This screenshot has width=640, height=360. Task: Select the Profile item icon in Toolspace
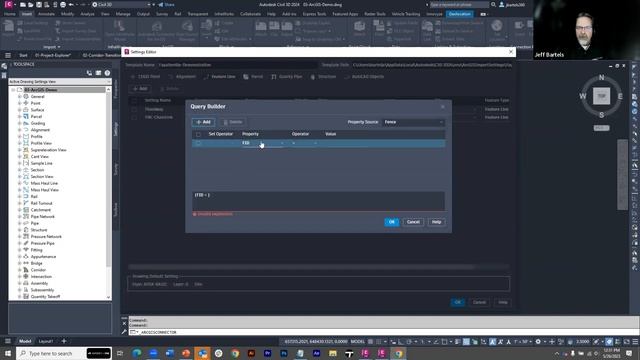(x=26, y=137)
